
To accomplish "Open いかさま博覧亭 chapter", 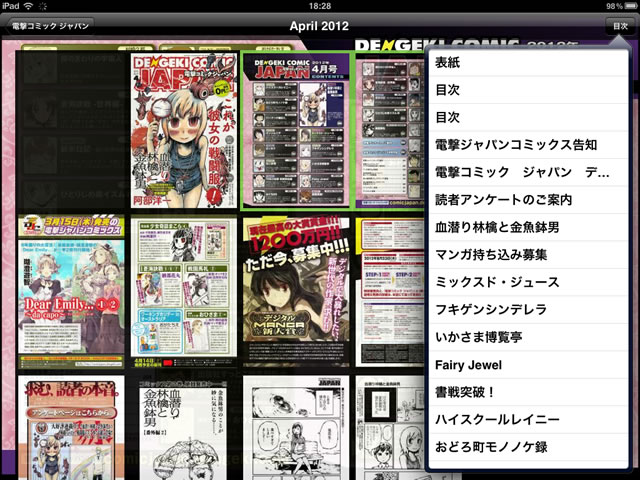I will pyautogui.click(x=529, y=337).
